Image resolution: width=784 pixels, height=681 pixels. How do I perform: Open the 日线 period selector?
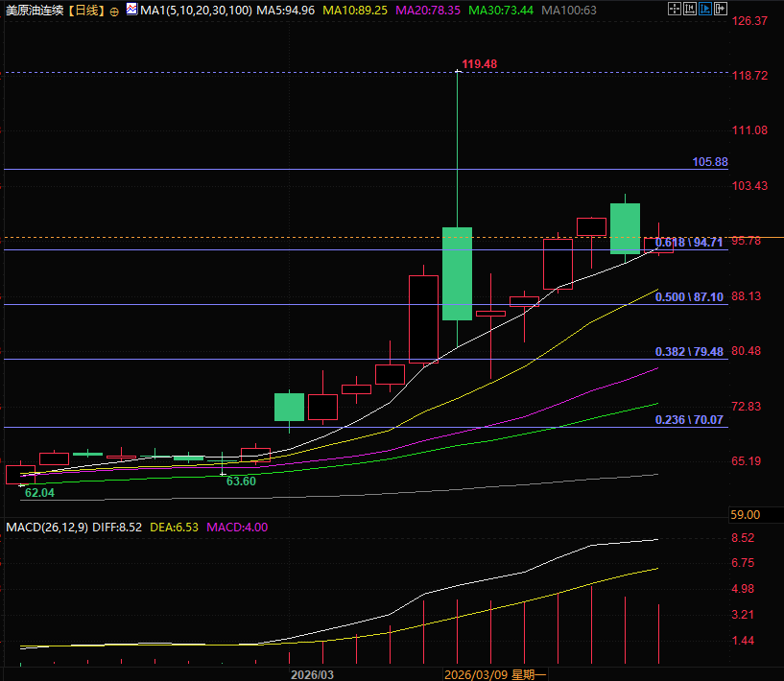click(x=87, y=11)
